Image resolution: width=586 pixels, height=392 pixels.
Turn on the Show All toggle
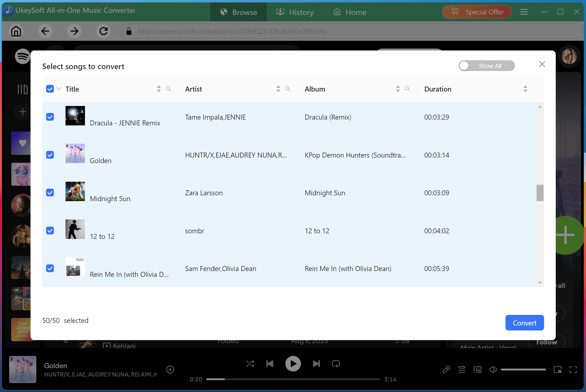click(x=464, y=66)
